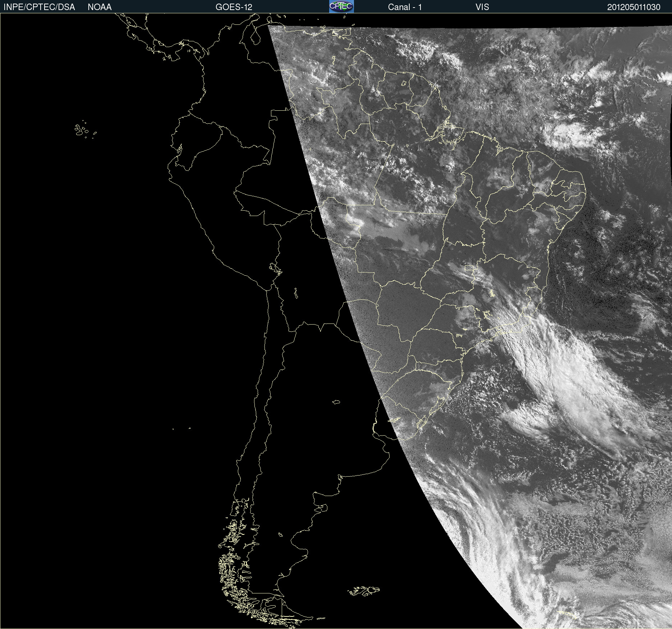This screenshot has width=672, height=629.
Task: Select the GOES-12 satellite label
Action: [x=234, y=7]
